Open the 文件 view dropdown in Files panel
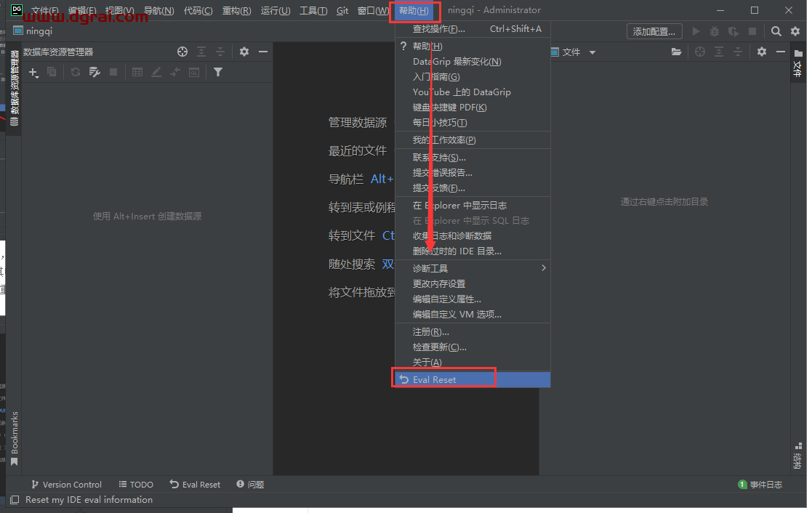Image resolution: width=812 pixels, height=513 pixels. point(592,52)
